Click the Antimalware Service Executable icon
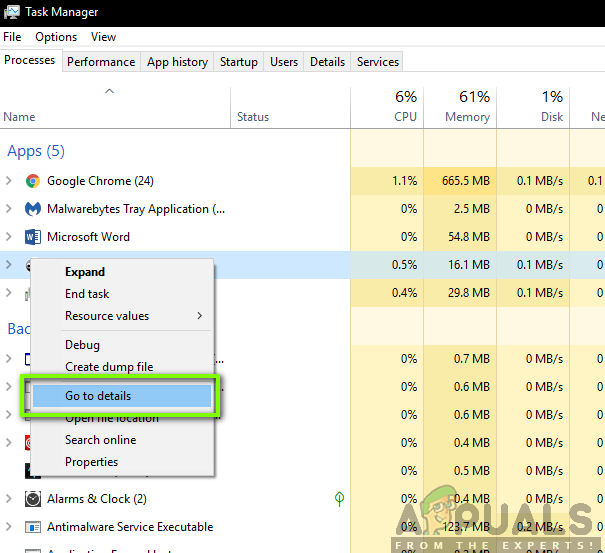 [x=33, y=527]
